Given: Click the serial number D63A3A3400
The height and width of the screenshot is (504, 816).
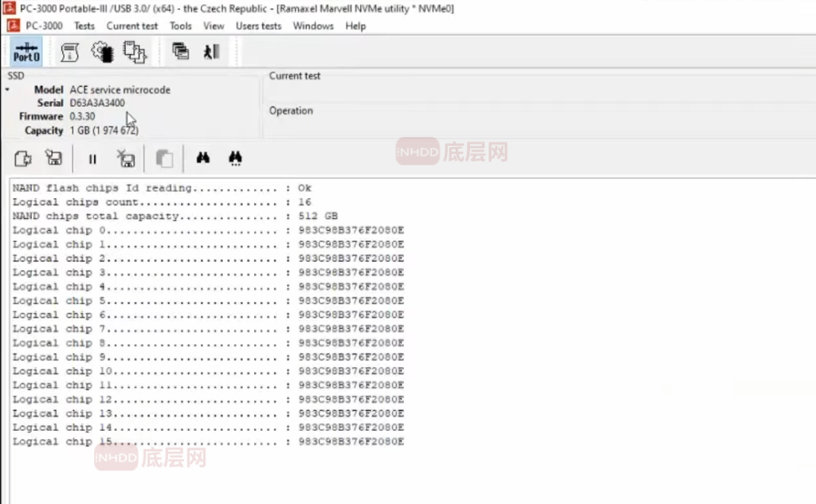Looking at the screenshot, I should [x=96, y=103].
